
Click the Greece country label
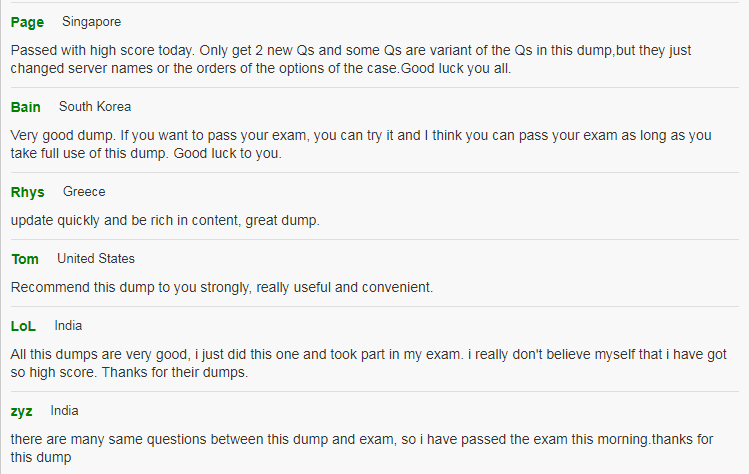click(x=84, y=192)
